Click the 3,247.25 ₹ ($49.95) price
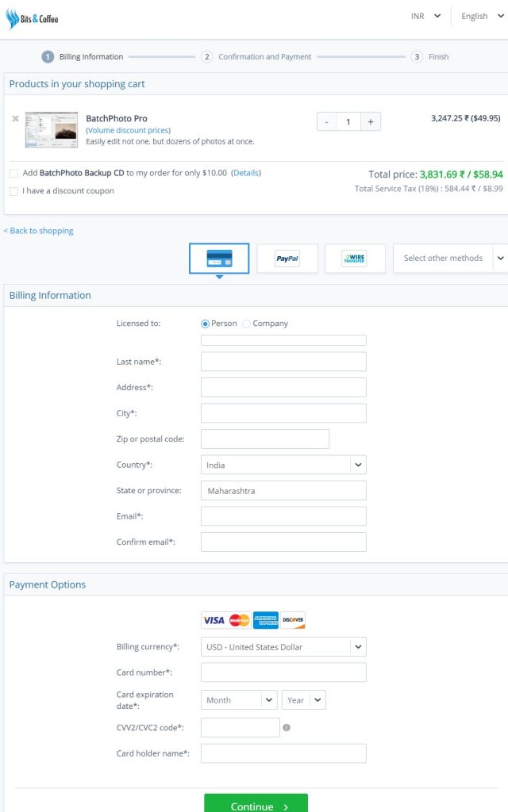 [465, 118]
